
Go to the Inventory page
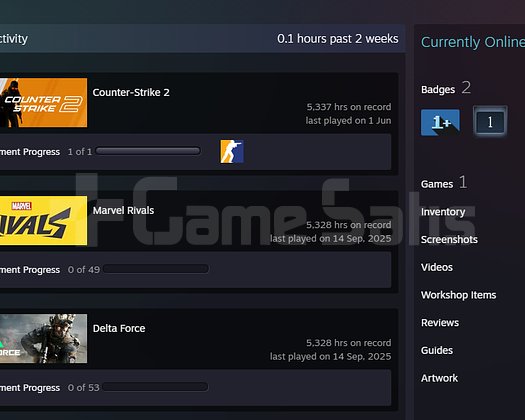(x=443, y=212)
